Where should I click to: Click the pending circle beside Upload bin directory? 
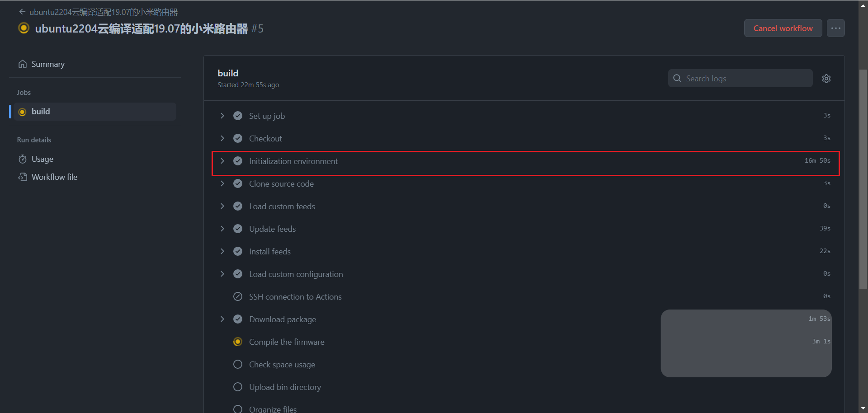point(238,387)
